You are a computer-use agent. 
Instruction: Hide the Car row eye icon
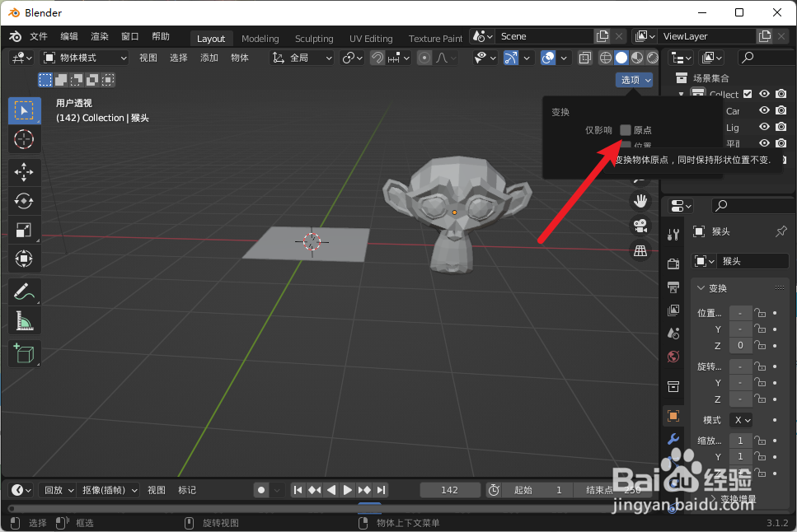pyautogui.click(x=765, y=110)
